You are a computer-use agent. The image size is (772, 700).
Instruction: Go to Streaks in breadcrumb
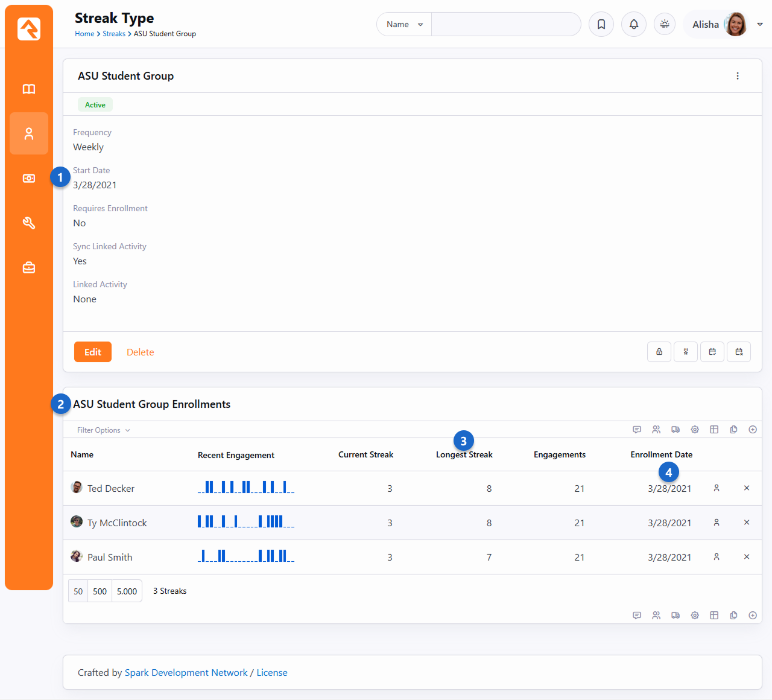[114, 34]
